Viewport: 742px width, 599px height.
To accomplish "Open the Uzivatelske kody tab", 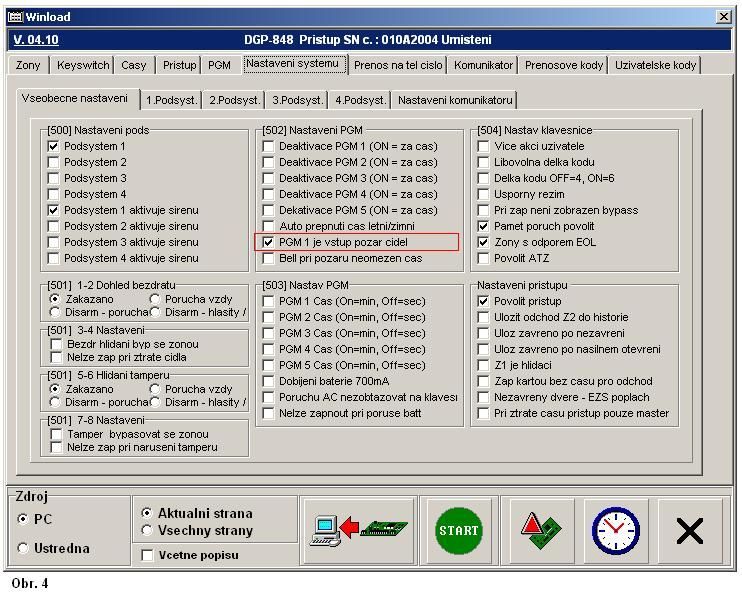I will (x=656, y=65).
